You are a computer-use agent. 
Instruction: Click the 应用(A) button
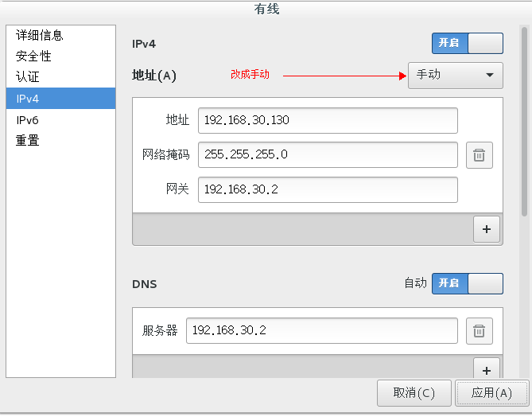[x=491, y=393]
